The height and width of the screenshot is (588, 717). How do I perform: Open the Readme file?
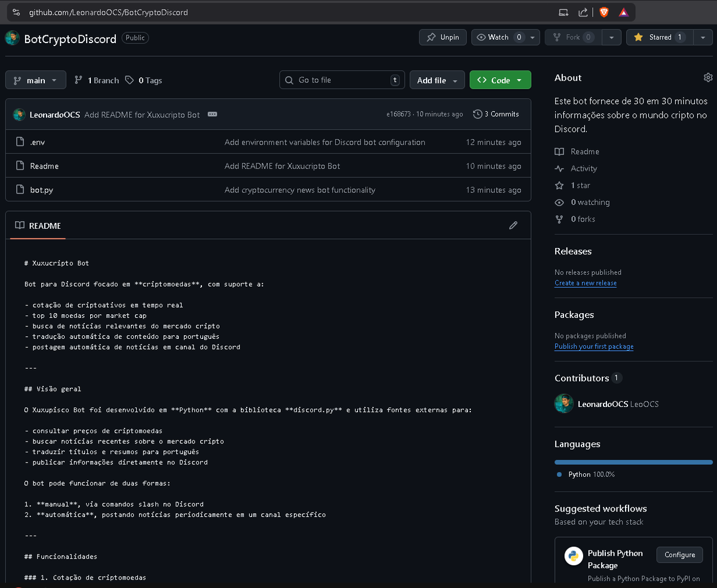point(44,166)
